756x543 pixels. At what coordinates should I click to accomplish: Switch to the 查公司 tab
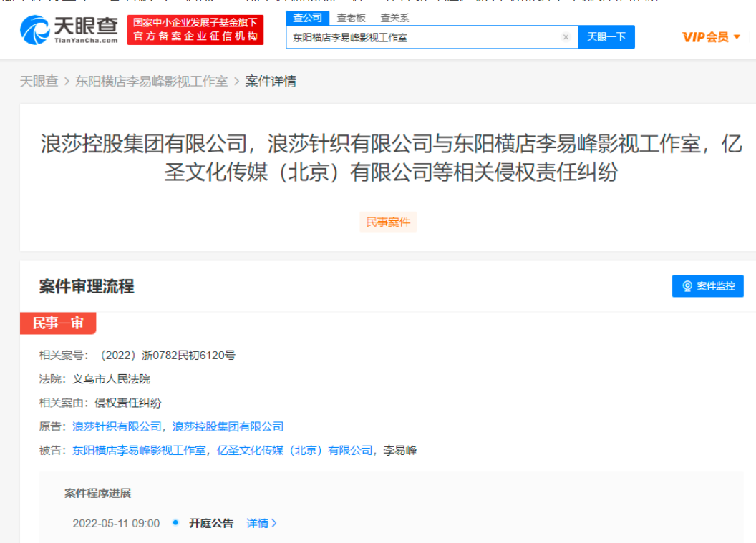coord(308,18)
